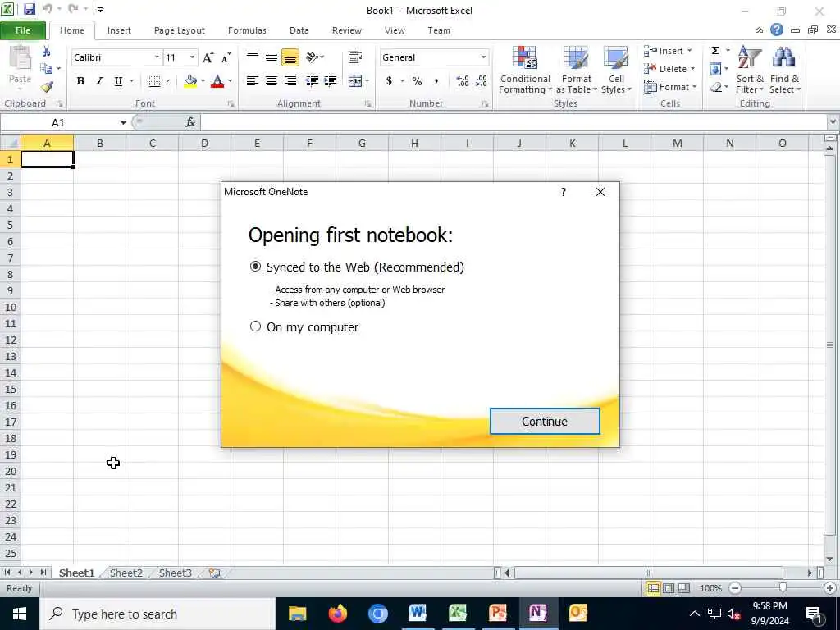Click AutoSum sigma icon
Screen dimensions: 840x630
715,51
